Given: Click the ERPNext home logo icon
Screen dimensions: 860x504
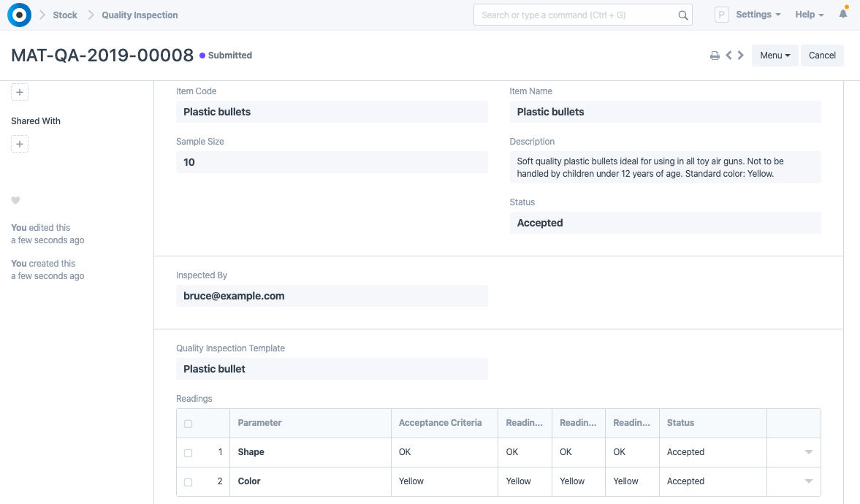Looking at the screenshot, I should tap(19, 15).
